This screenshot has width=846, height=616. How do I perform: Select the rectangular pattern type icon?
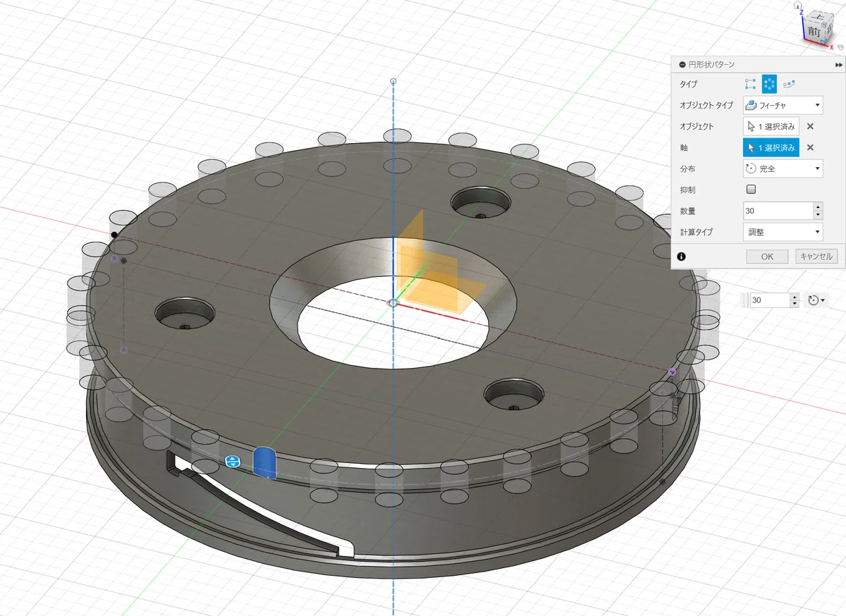(750, 84)
